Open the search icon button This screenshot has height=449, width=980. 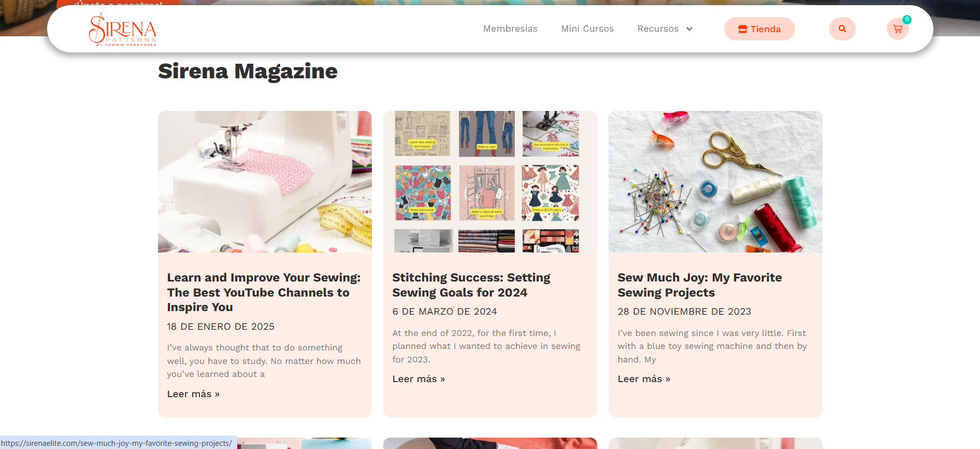click(842, 29)
